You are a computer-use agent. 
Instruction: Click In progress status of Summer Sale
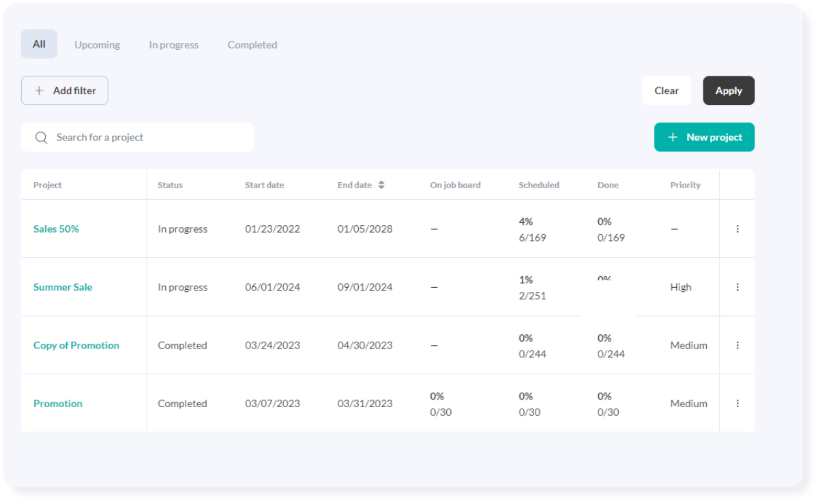point(183,287)
